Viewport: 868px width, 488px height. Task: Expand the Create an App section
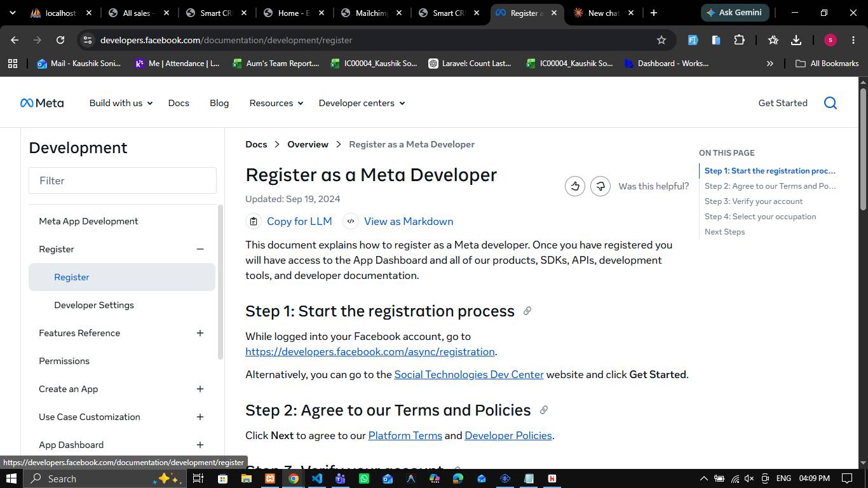pyautogui.click(x=200, y=389)
